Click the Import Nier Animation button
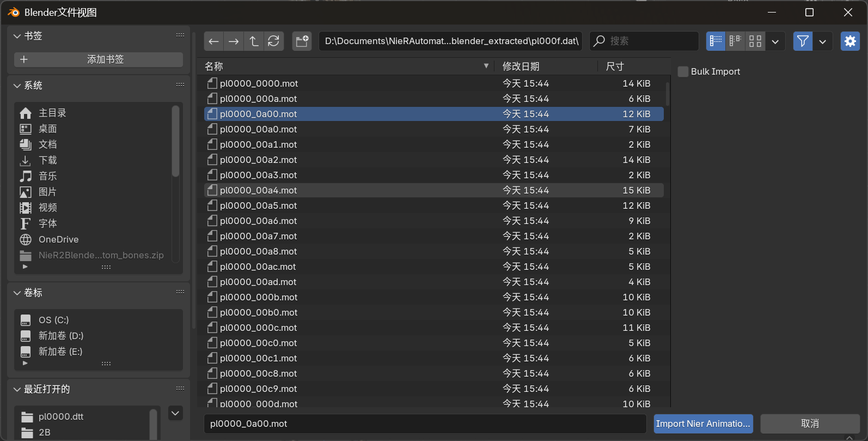 coord(703,424)
